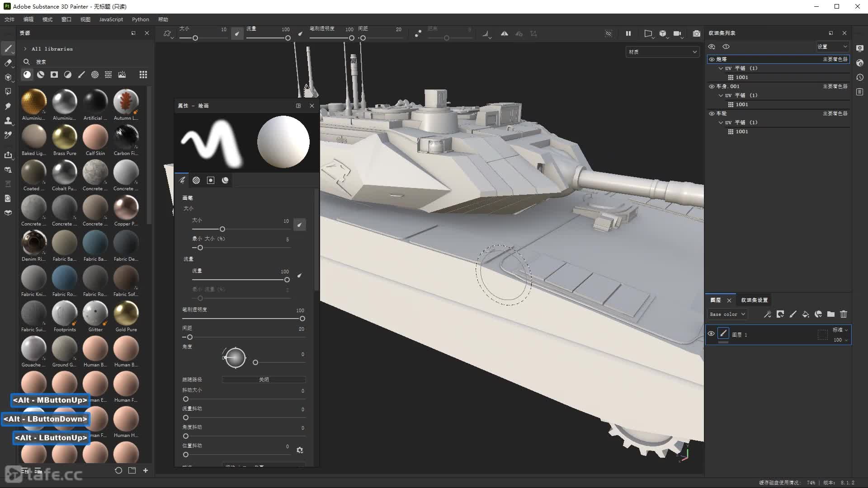Add a fill layer with the paint bucket icon
Image resolution: width=868 pixels, height=488 pixels.
[806, 314]
